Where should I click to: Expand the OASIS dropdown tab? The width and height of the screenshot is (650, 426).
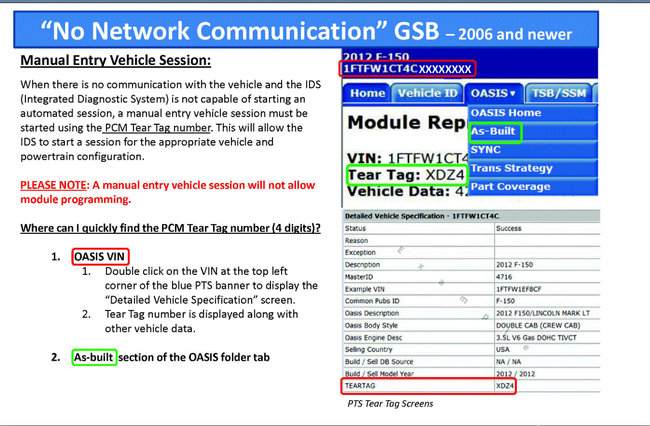pos(493,93)
